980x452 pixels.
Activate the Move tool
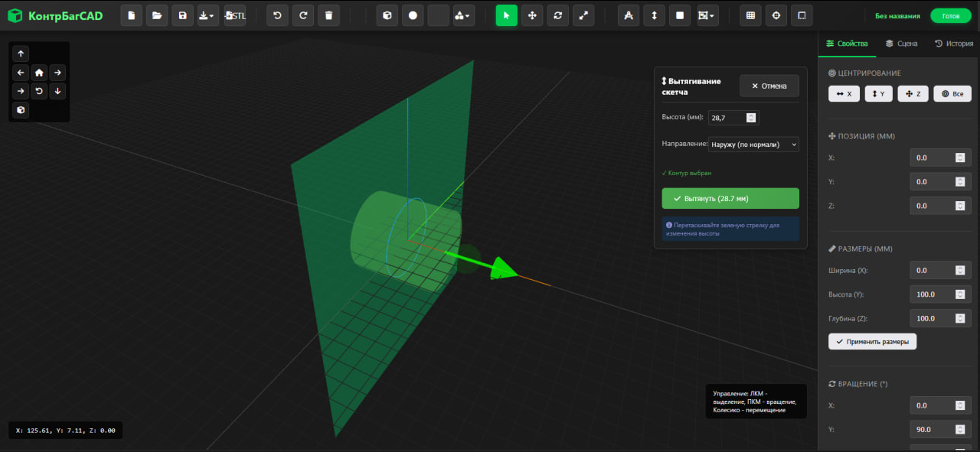click(x=532, y=15)
